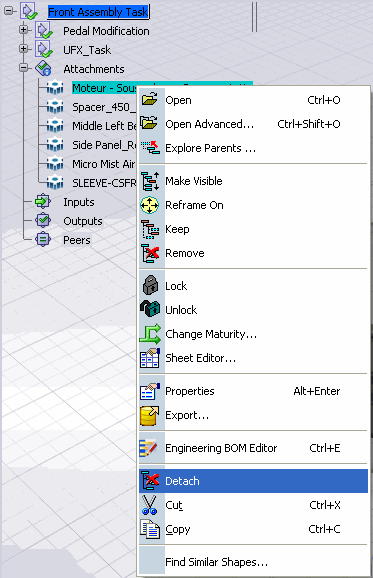Select the Outputs tree label
The width and height of the screenshot is (373, 578).
click(83, 221)
